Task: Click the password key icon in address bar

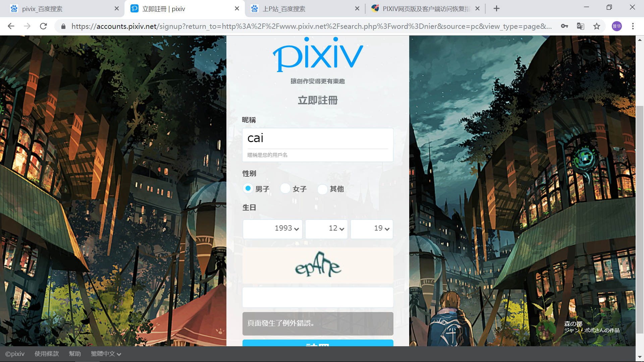Action: 564,26
